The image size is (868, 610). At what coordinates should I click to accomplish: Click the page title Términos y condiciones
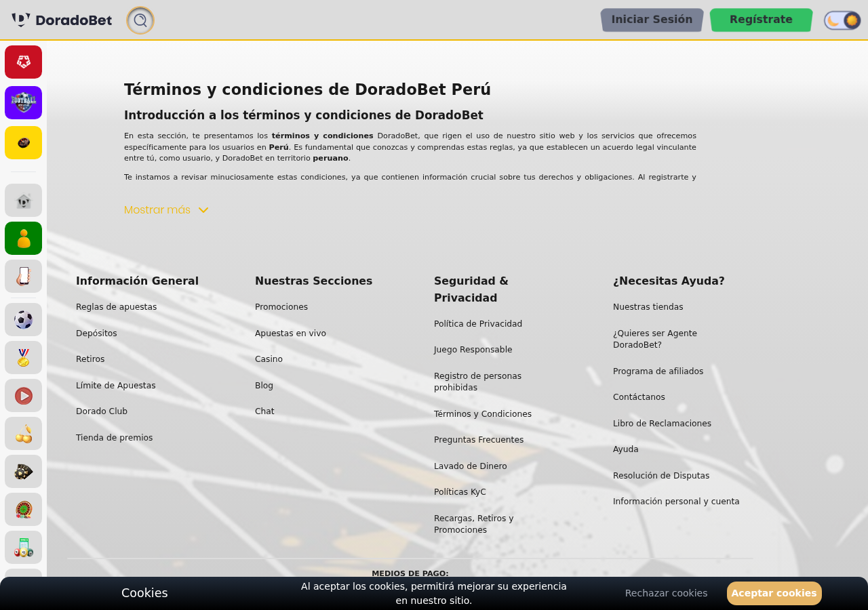(307, 89)
